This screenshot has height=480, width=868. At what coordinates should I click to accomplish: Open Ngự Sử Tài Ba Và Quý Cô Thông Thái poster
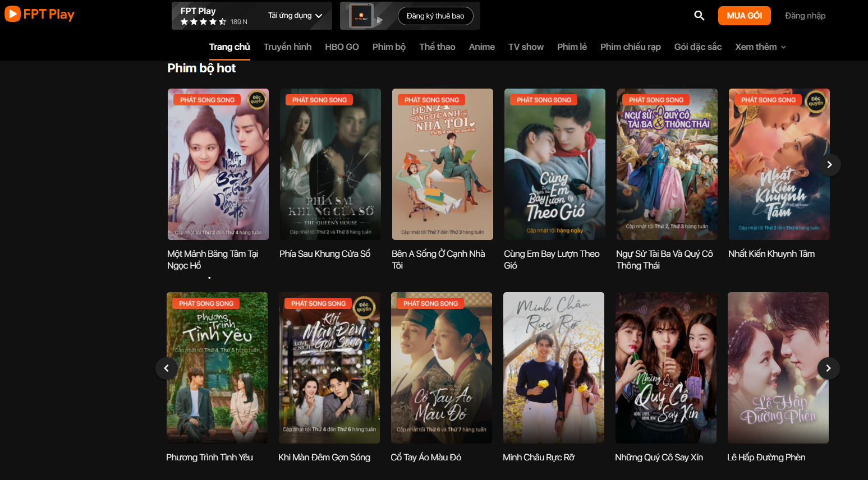point(667,164)
